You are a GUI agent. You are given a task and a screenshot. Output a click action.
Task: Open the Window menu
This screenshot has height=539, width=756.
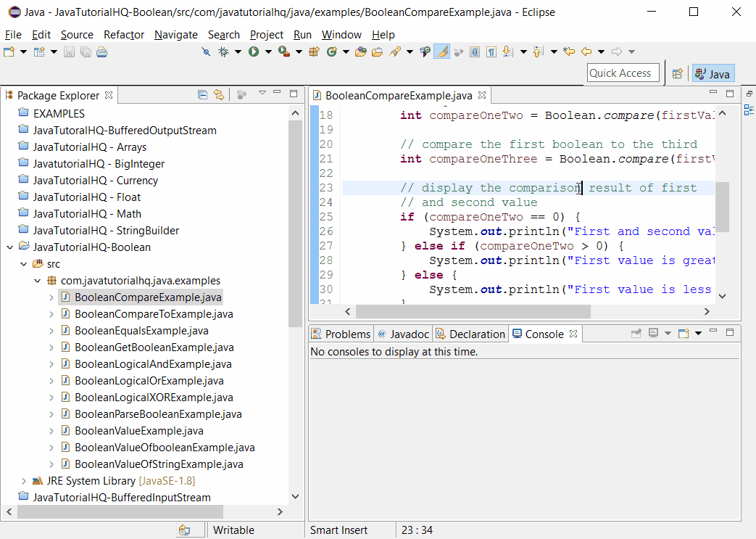[341, 34]
